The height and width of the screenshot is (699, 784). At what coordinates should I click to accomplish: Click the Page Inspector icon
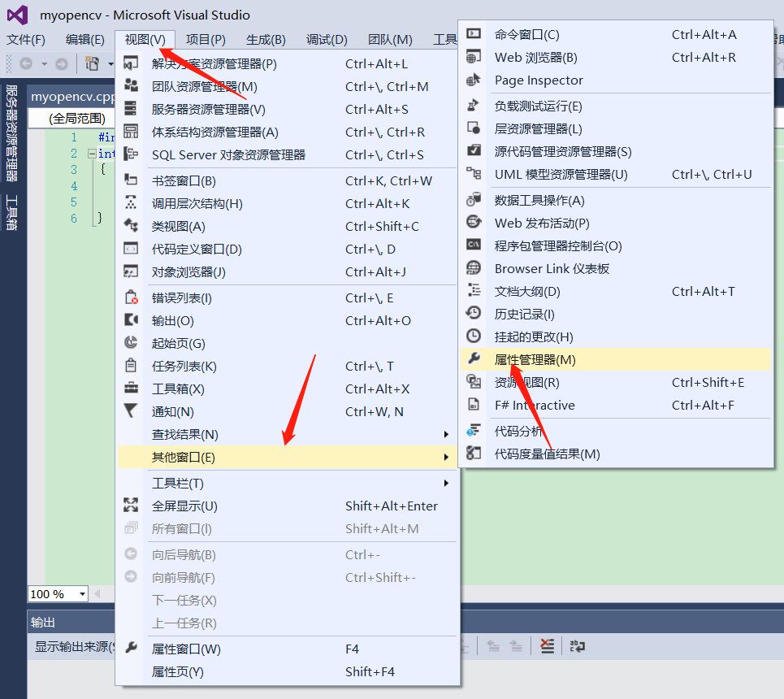click(x=473, y=80)
